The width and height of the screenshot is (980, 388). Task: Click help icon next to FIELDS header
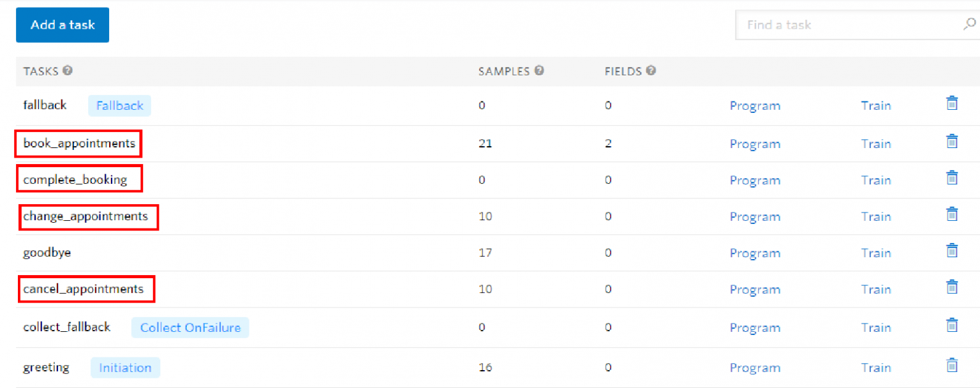651,71
